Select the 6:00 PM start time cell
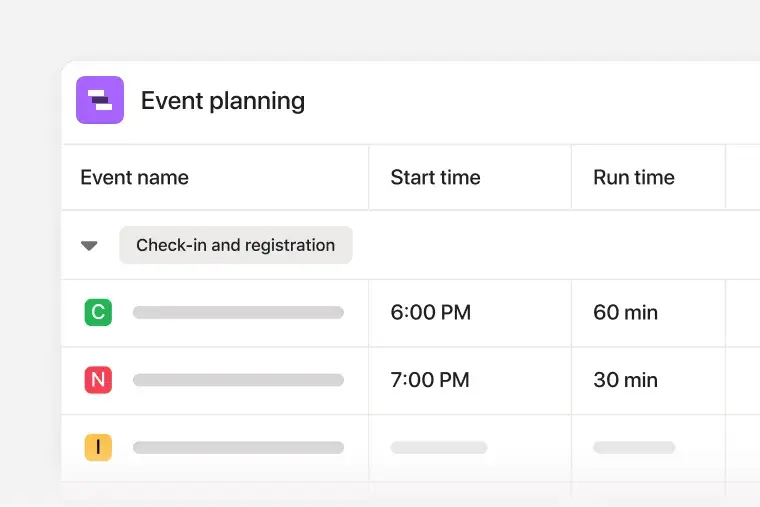Image resolution: width=760 pixels, height=507 pixels. coord(470,313)
